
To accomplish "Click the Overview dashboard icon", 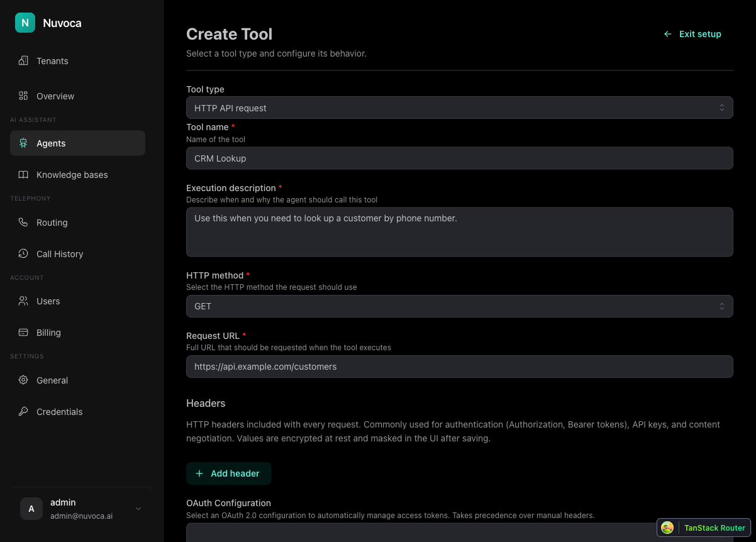I will tap(23, 96).
